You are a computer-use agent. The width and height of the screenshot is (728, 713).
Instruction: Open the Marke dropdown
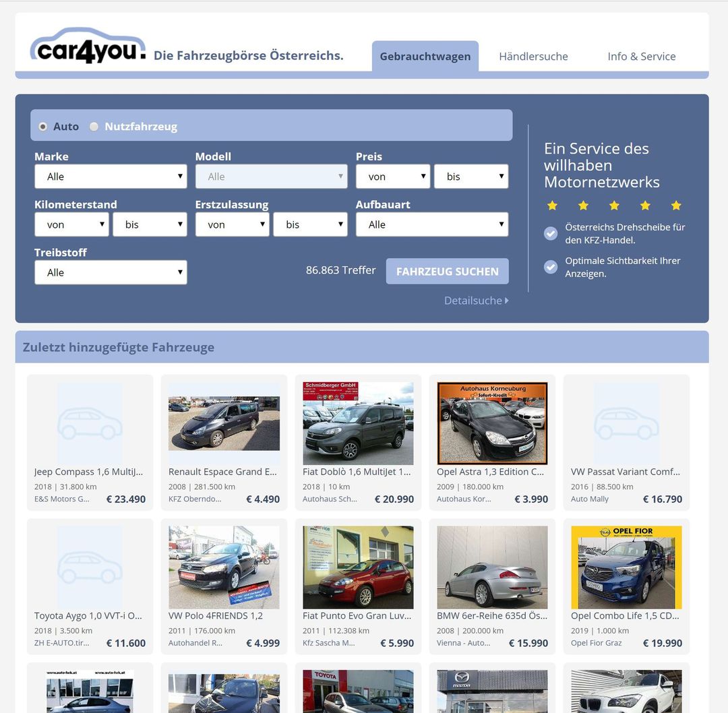[111, 176]
